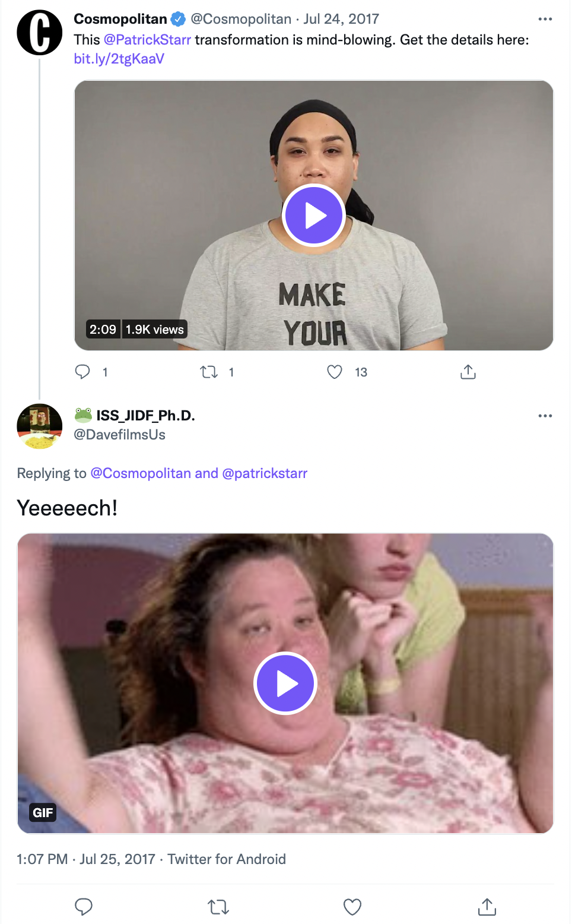Open more options for Cosmopolitan tweet
This screenshot has height=924, width=572.
[x=545, y=19]
